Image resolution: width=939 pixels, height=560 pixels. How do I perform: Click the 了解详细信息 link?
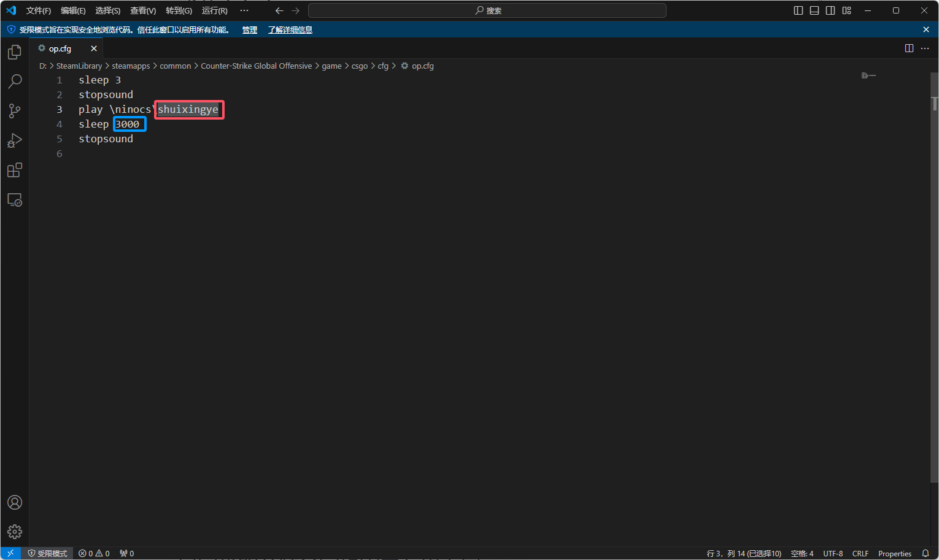point(290,29)
